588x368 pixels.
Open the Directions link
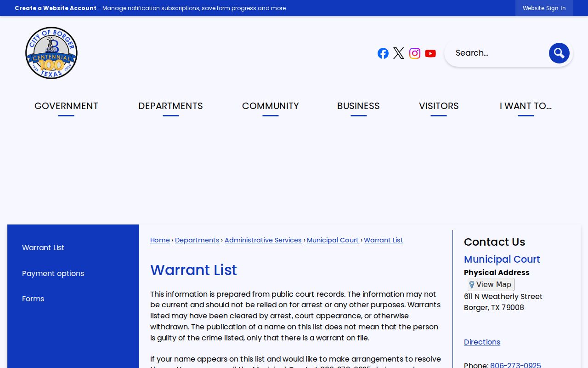click(x=482, y=342)
